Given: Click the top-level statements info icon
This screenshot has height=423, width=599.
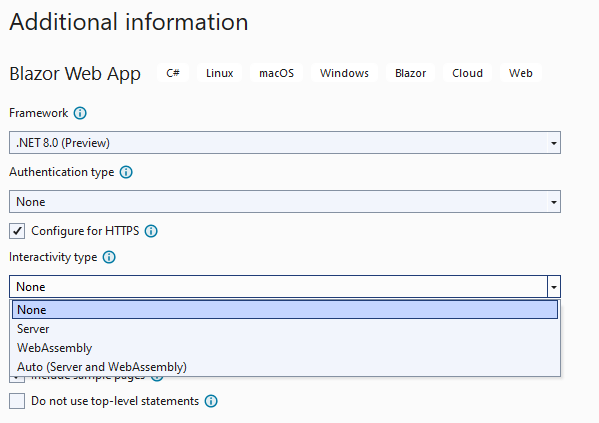Looking at the screenshot, I should click(211, 401).
